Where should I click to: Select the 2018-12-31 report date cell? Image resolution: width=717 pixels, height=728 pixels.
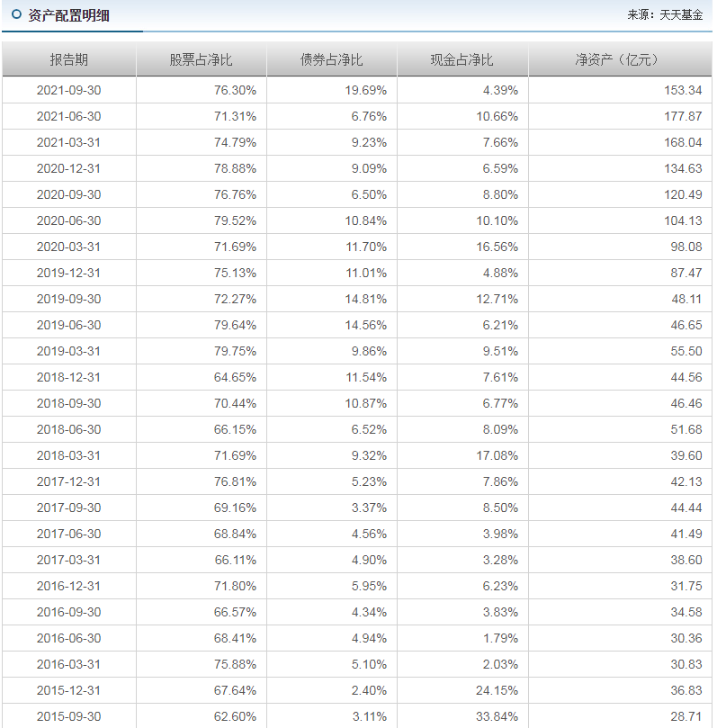point(68,377)
